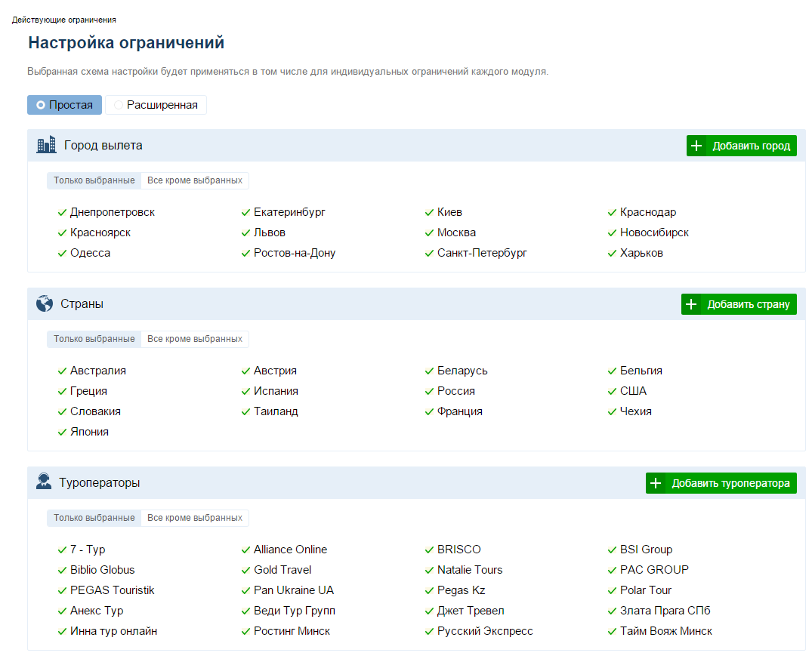Select country Словакия
This screenshot has width=812, height=662.
(x=95, y=411)
